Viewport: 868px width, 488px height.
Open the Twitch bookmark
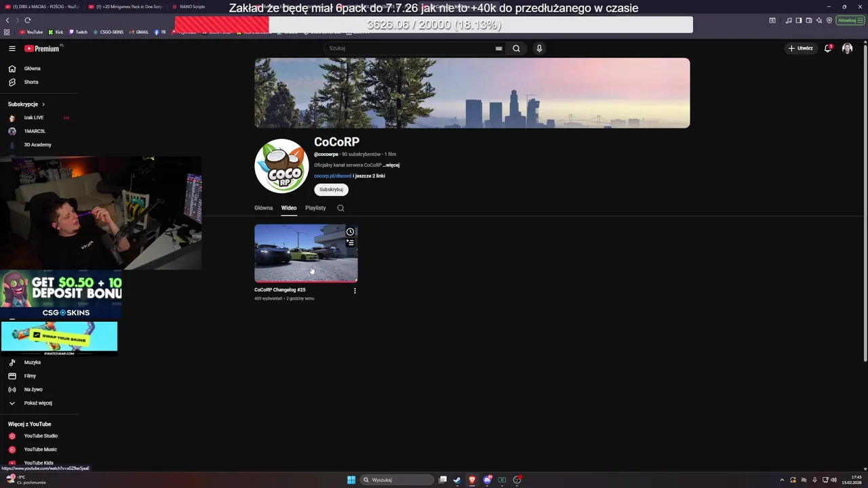click(x=79, y=32)
